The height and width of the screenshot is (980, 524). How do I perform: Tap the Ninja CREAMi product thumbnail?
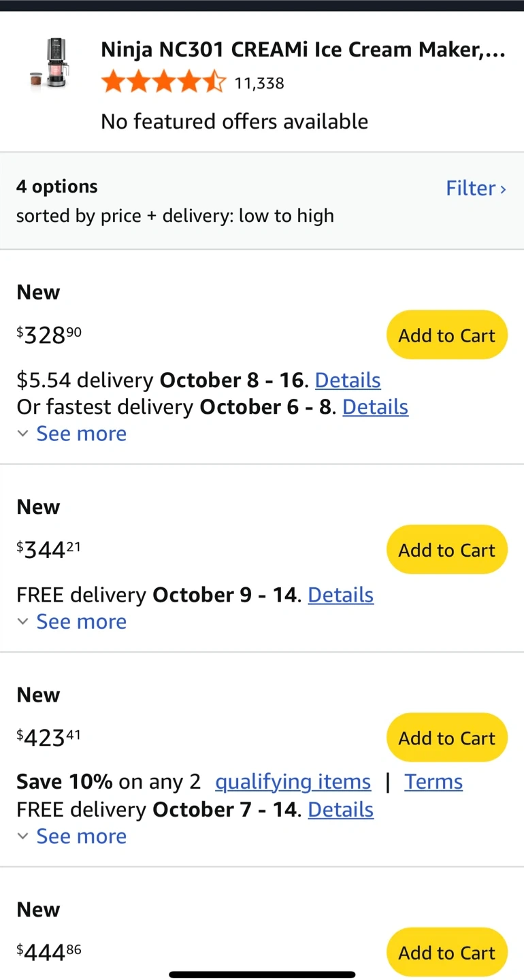point(50,63)
